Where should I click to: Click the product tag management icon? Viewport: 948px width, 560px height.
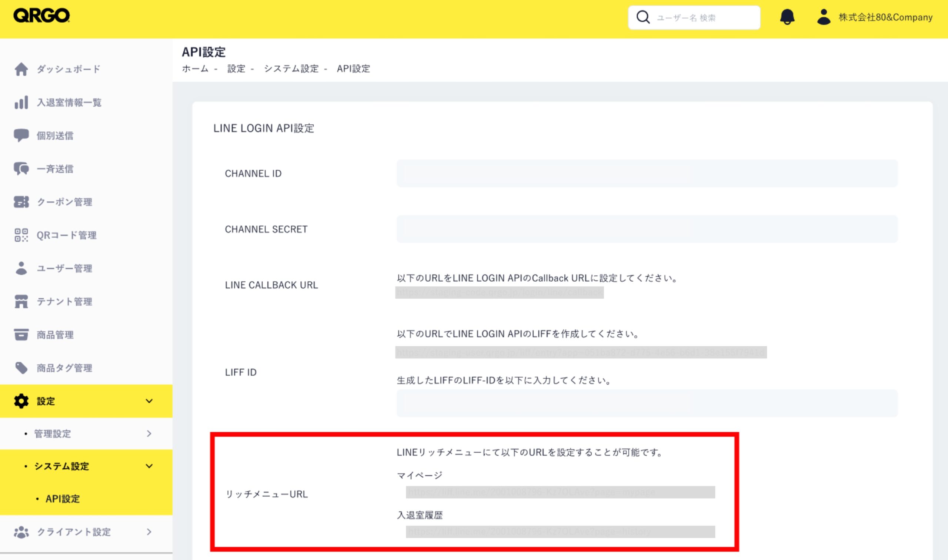coord(21,368)
